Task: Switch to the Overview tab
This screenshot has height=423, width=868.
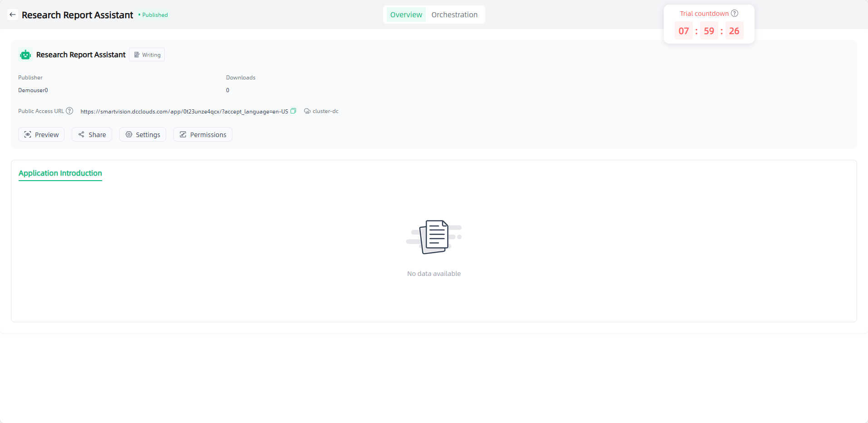Action: click(x=406, y=15)
